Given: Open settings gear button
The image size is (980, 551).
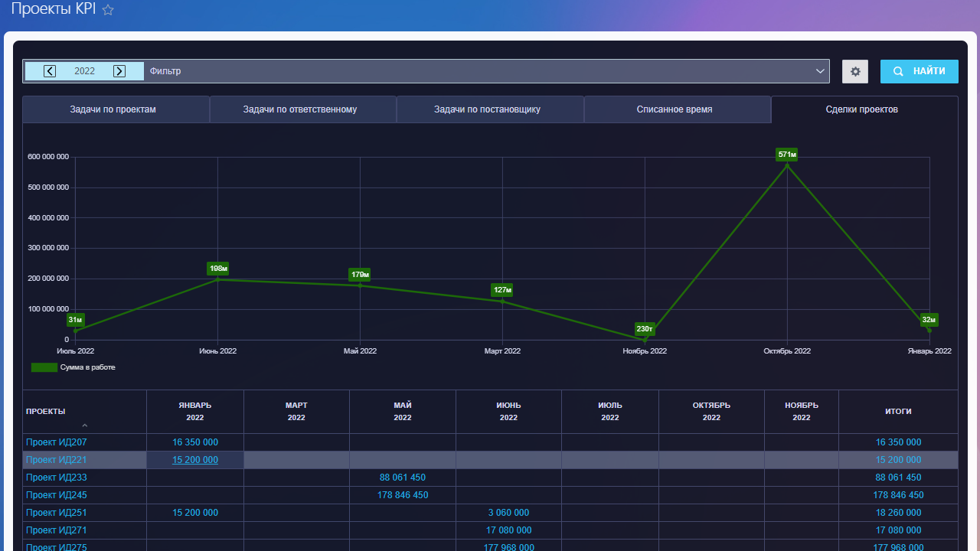Looking at the screenshot, I should pyautogui.click(x=855, y=71).
